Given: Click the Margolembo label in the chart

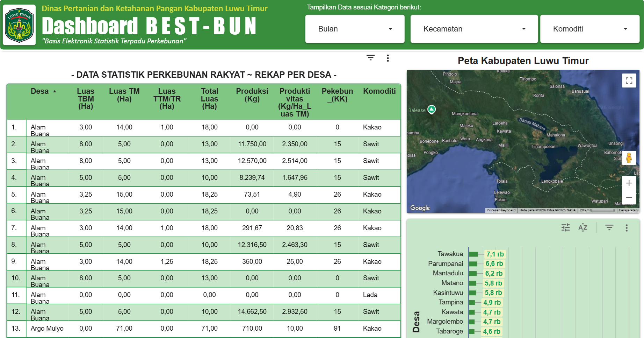Looking at the screenshot, I should pyautogui.click(x=445, y=322).
